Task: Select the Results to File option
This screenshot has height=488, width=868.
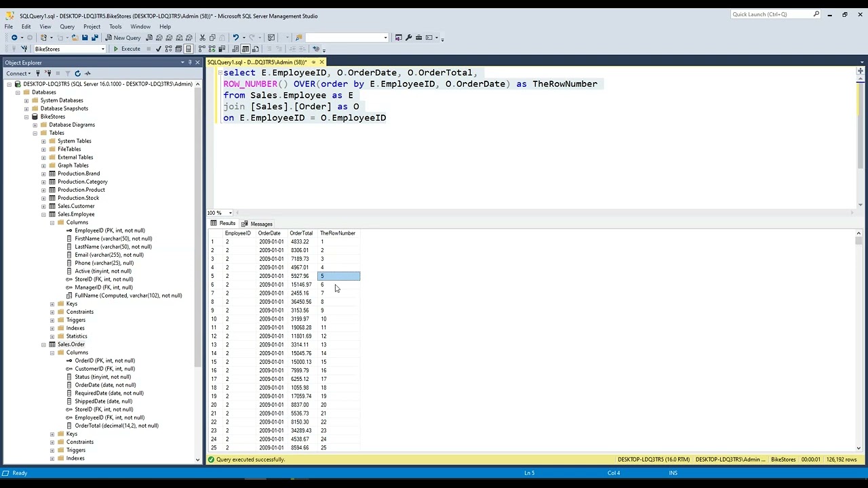Action: 255,49
